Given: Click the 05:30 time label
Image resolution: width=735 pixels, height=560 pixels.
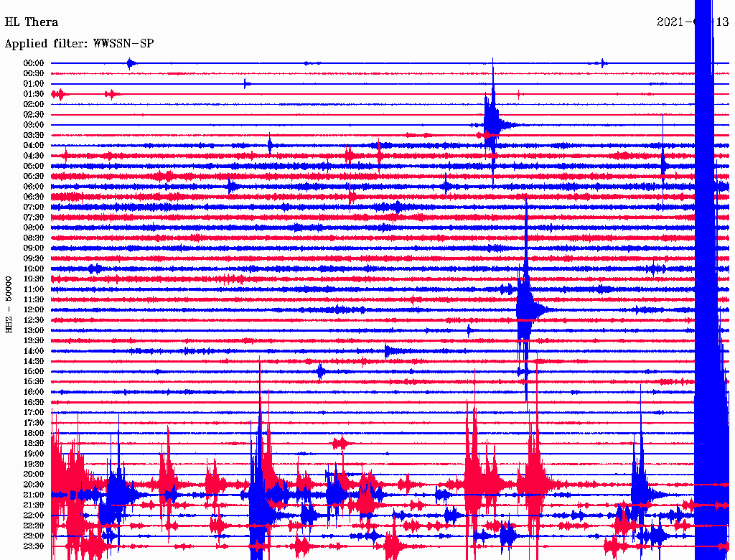Looking at the screenshot, I should click(34, 177).
